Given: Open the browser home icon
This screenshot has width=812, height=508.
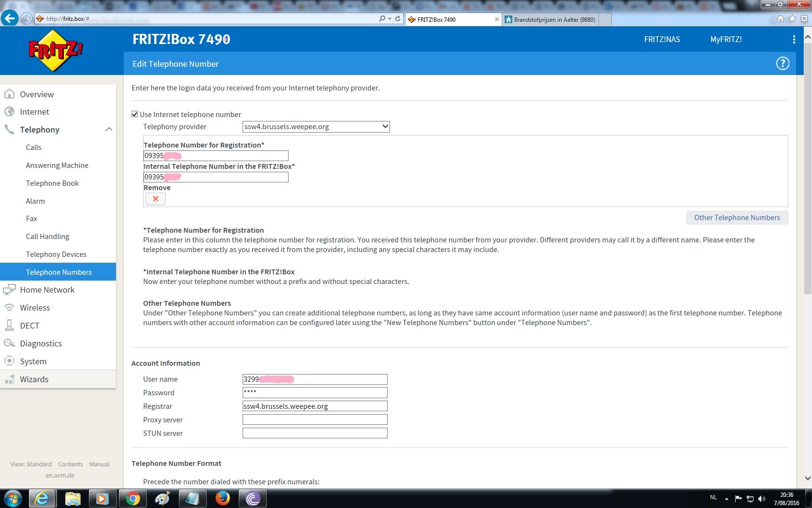Looking at the screenshot, I should [780, 19].
